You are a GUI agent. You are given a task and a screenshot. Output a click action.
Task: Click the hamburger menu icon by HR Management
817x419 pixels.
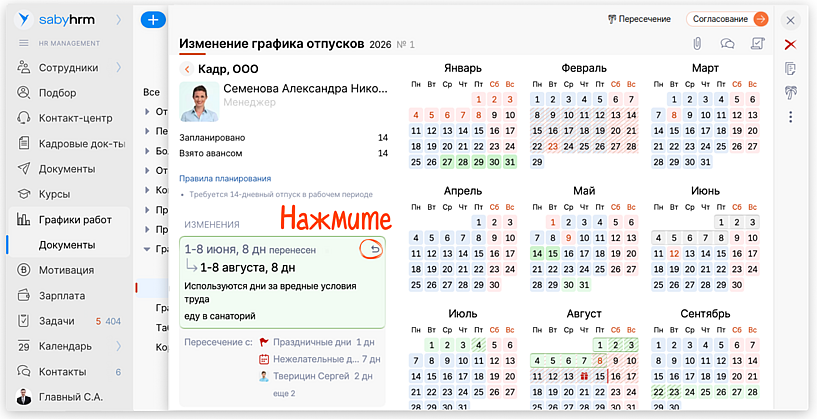pos(23,42)
